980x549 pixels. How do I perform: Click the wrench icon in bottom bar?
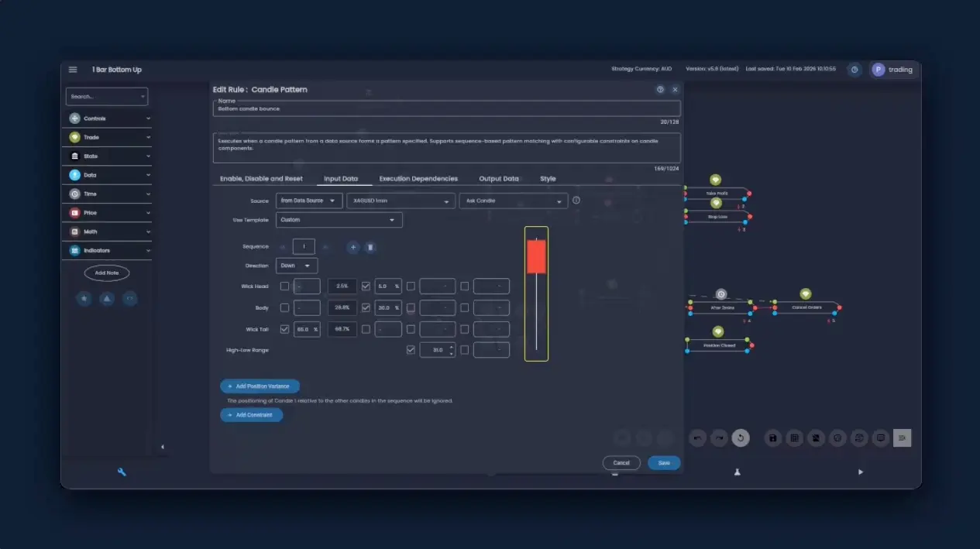pos(122,472)
